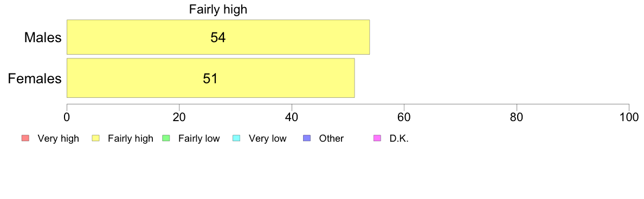
Task: Click the value 54 in Males bar
Action: [x=218, y=38]
